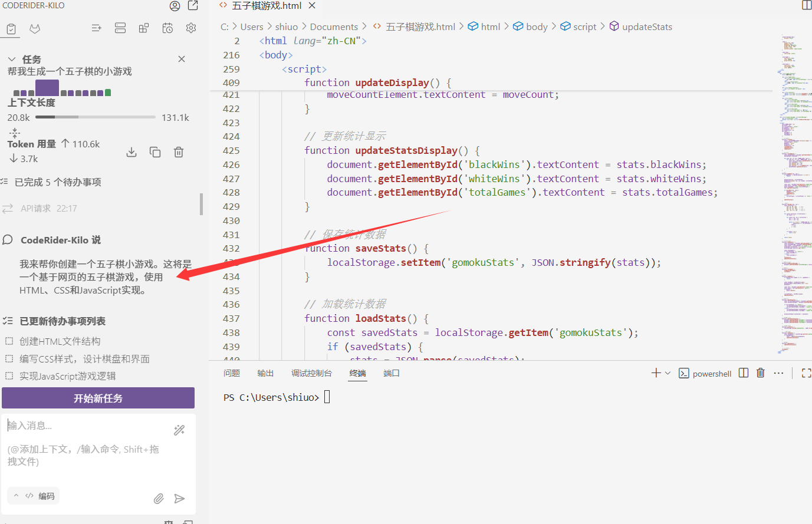Open the MCP servers icon
This screenshot has height=524, width=812.
pos(120,28)
